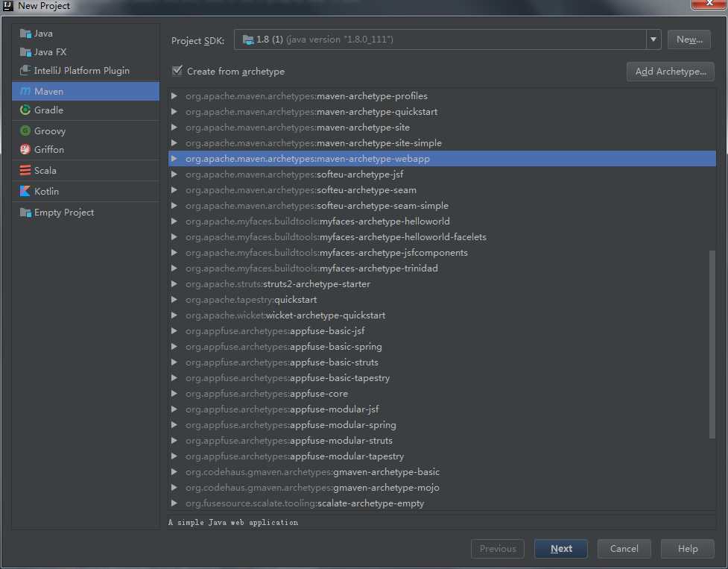Click the red Griffon icon
Viewport: 728px width, 569px height.
pos(25,149)
